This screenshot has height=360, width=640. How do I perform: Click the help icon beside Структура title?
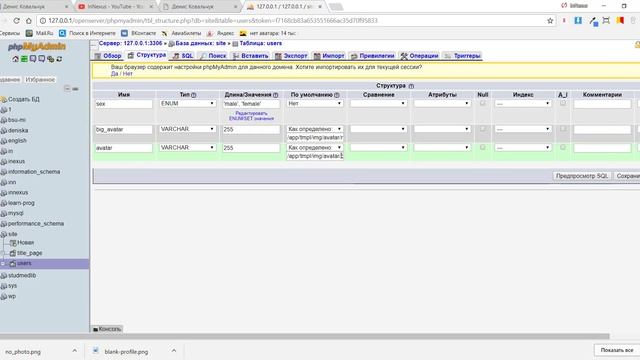tap(411, 86)
